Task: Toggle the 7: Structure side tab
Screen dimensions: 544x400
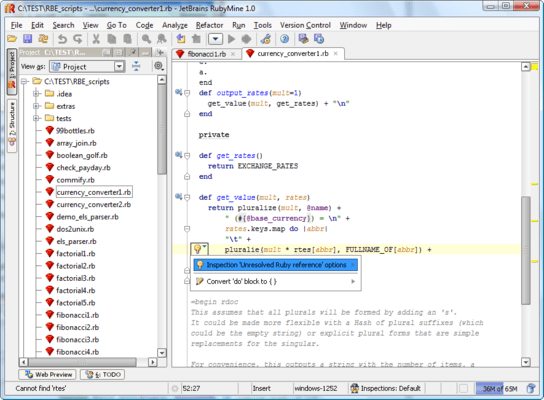Action: coord(12,126)
